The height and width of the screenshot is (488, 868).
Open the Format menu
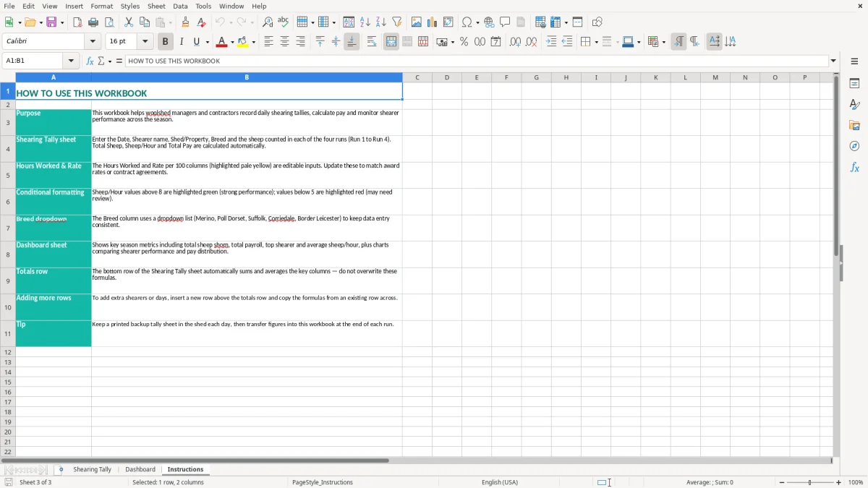click(102, 6)
